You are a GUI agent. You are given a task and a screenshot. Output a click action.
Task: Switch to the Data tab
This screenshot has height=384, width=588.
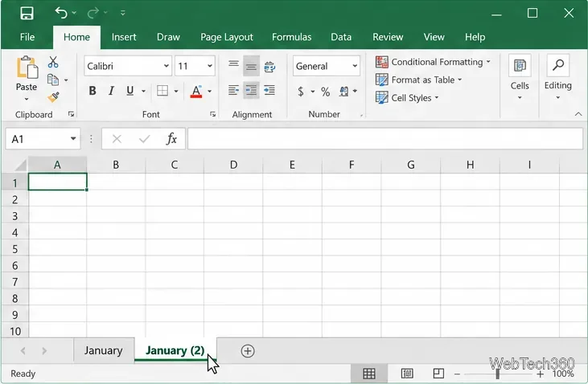coord(341,37)
